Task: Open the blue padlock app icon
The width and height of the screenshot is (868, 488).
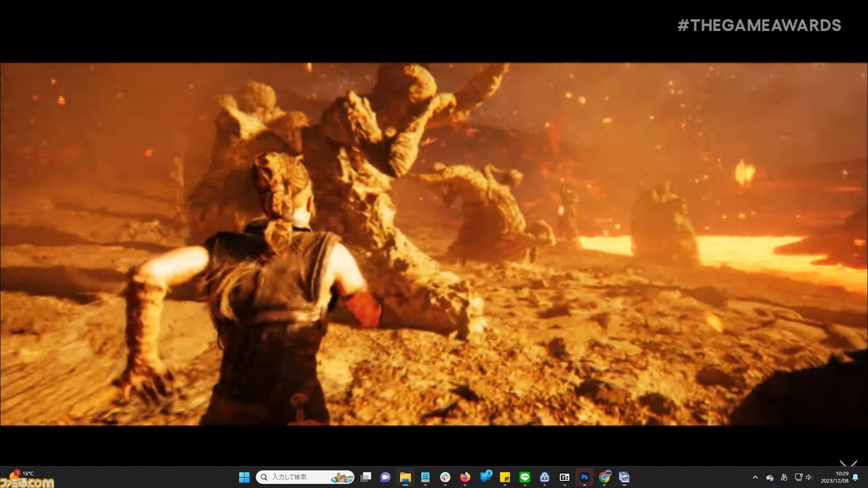Action: pyautogui.click(x=544, y=477)
